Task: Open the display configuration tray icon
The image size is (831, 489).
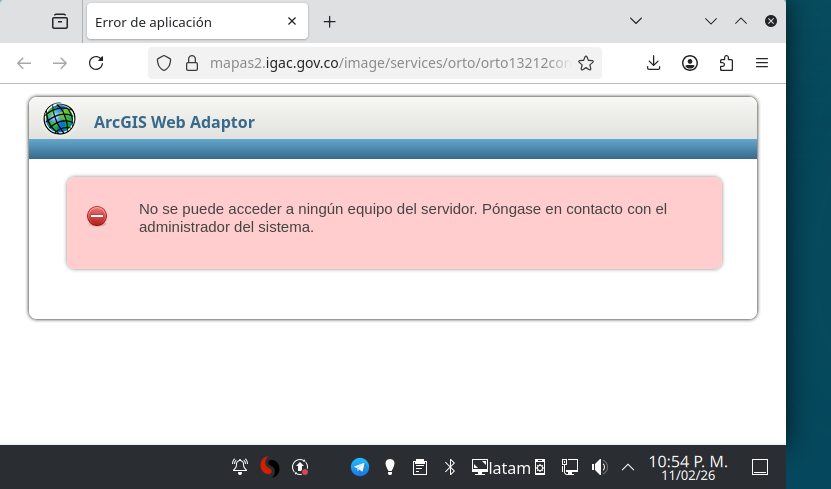Action: click(480, 467)
